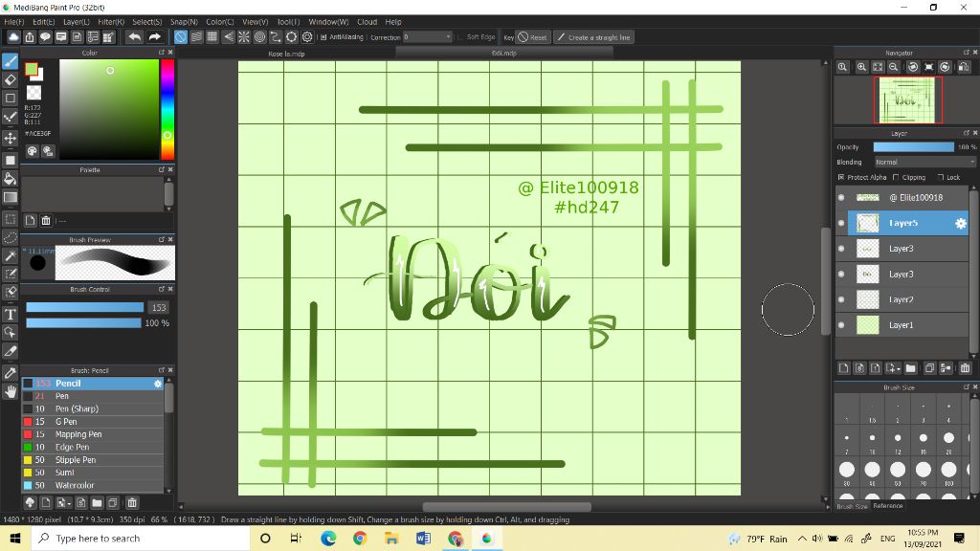Toggle Protect Alpha checkbox
Screen dimensions: 980x551
point(840,177)
